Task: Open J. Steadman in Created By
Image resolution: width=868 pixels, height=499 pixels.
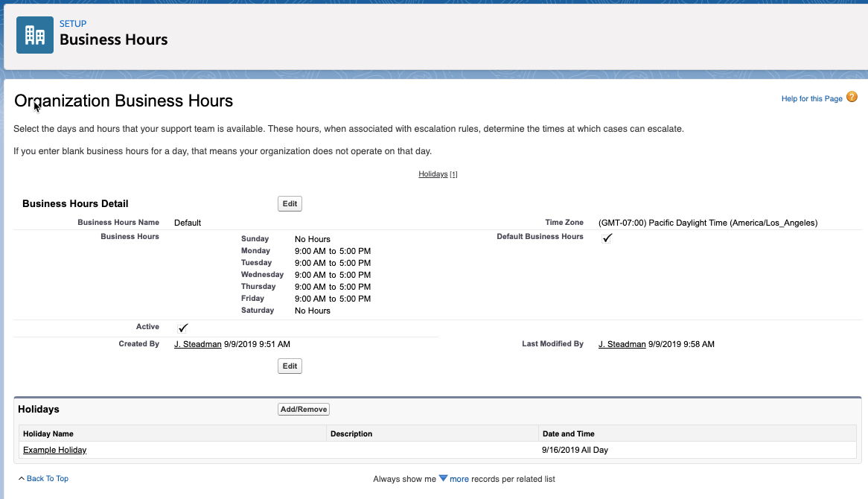Action: (x=197, y=344)
